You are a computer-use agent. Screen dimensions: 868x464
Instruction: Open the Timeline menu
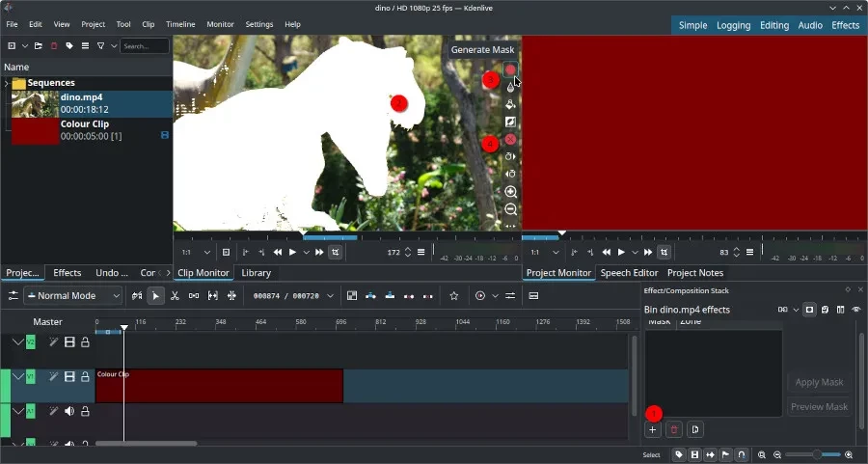180,24
